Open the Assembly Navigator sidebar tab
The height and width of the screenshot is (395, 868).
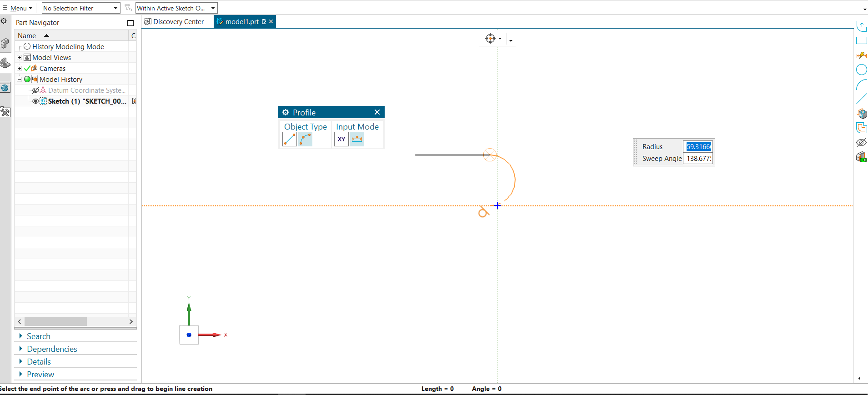5,43
